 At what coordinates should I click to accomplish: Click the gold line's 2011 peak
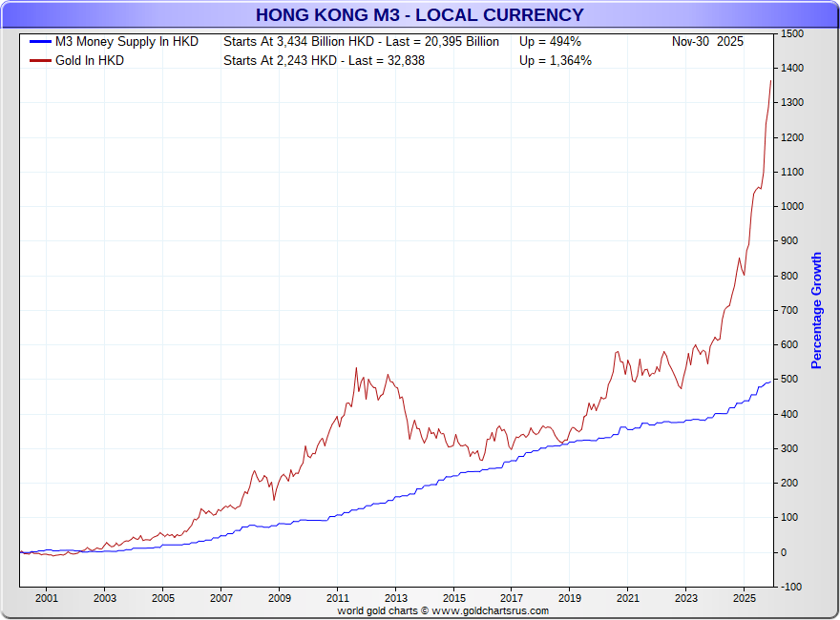[x=356, y=368]
